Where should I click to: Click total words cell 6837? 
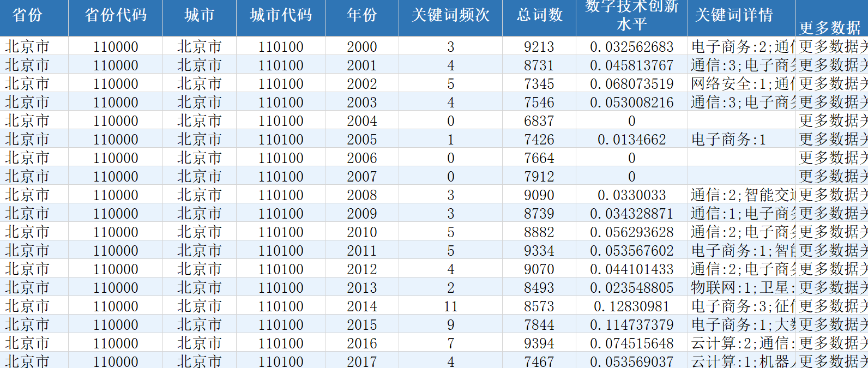click(x=539, y=121)
